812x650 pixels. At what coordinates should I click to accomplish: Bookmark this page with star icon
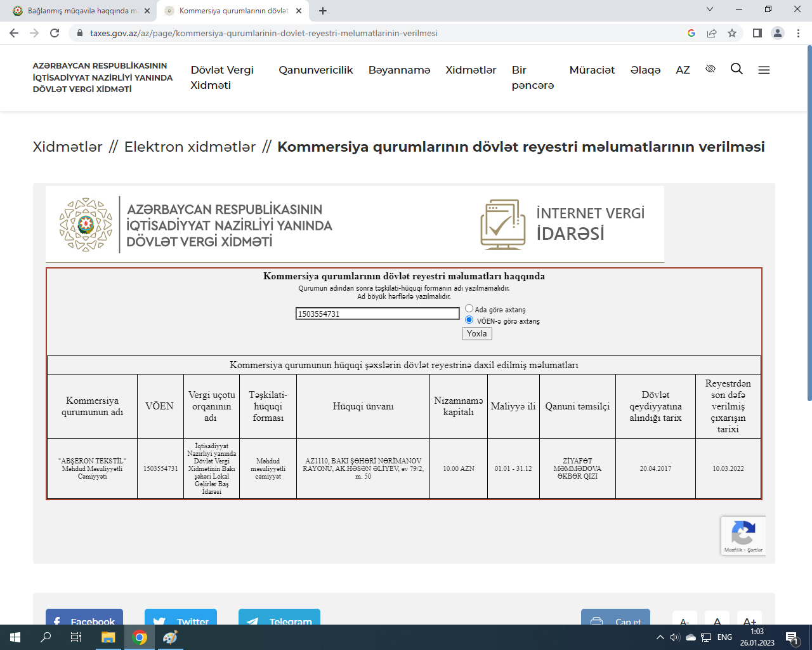732,33
